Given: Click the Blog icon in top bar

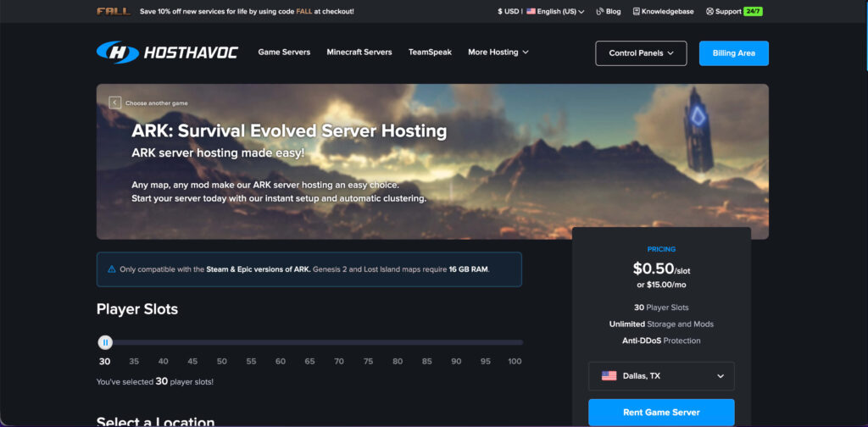Looking at the screenshot, I should tap(600, 12).
